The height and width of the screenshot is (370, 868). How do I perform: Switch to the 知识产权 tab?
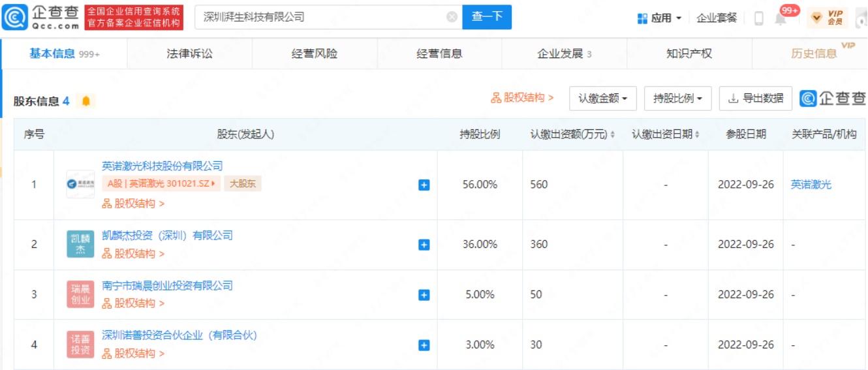coord(689,54)
